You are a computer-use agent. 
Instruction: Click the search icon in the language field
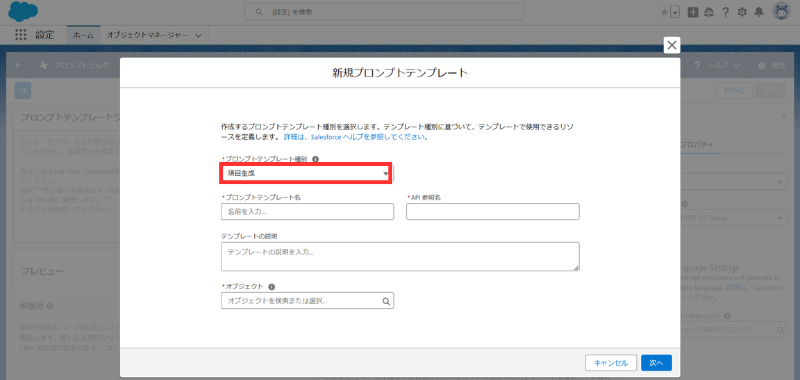[x=781, y=331]
